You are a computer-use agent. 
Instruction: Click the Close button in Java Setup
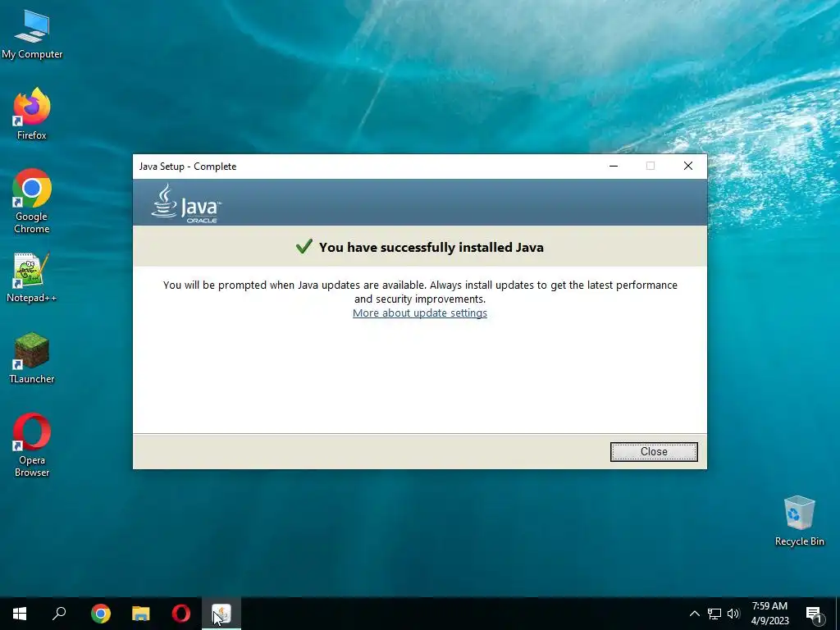tap(654, 452)
